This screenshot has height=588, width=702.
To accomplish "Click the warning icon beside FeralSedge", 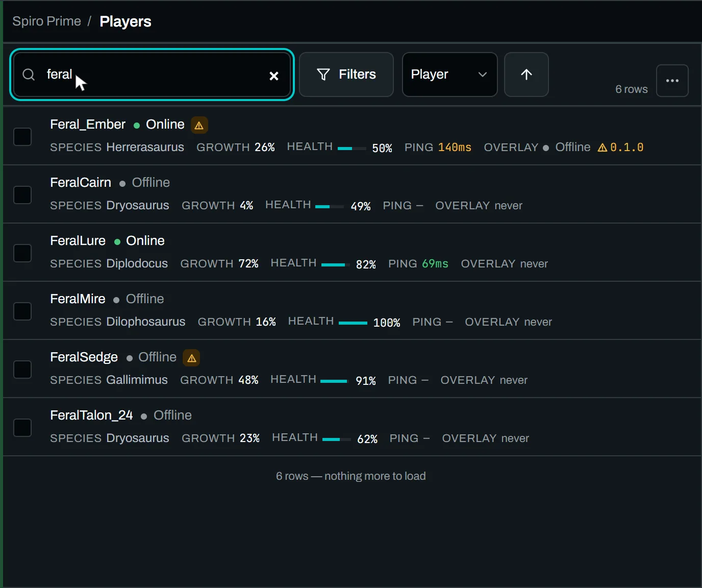I will [x=192, y=358].
